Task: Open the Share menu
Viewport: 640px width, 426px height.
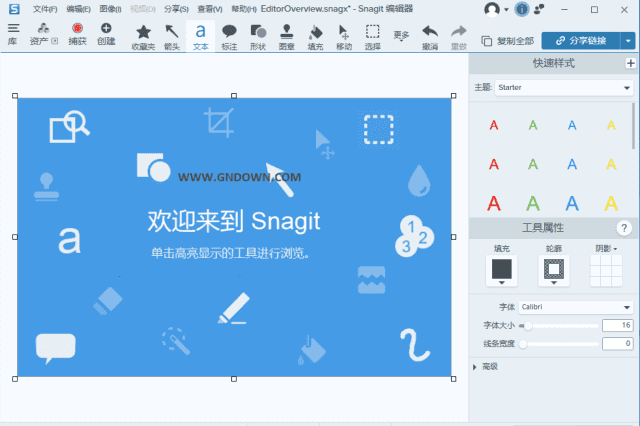Action: 176,9
